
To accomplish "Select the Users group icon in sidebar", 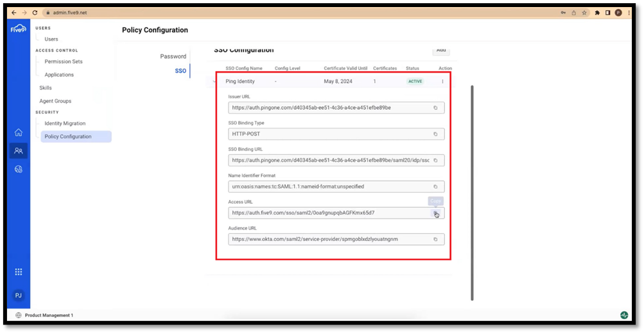I will click(x=19, y=151).
